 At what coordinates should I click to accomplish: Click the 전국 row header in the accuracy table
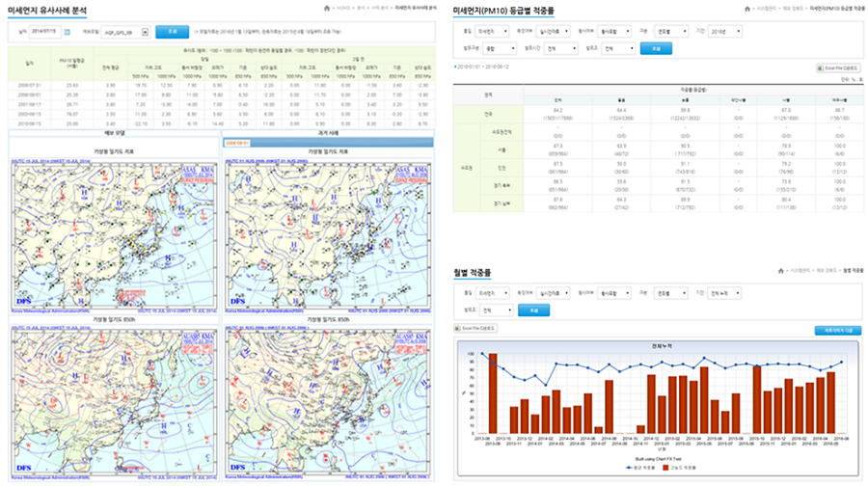[x=488, y=114]
